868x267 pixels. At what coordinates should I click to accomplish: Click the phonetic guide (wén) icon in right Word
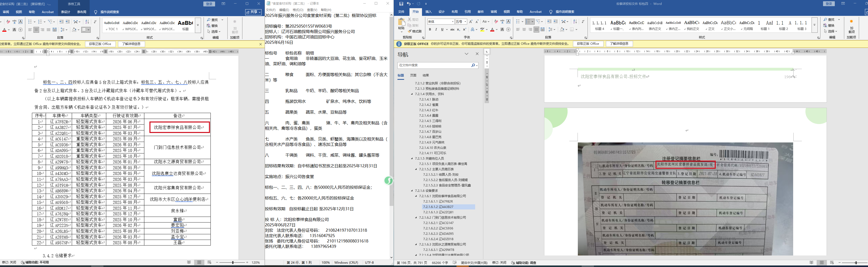pos(502,21)
